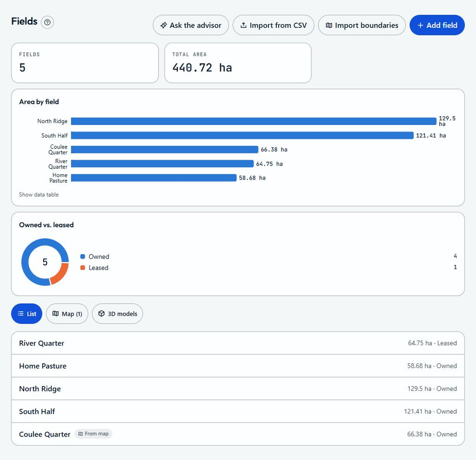
Task: Click the From map badge
Action: point(93,434)
